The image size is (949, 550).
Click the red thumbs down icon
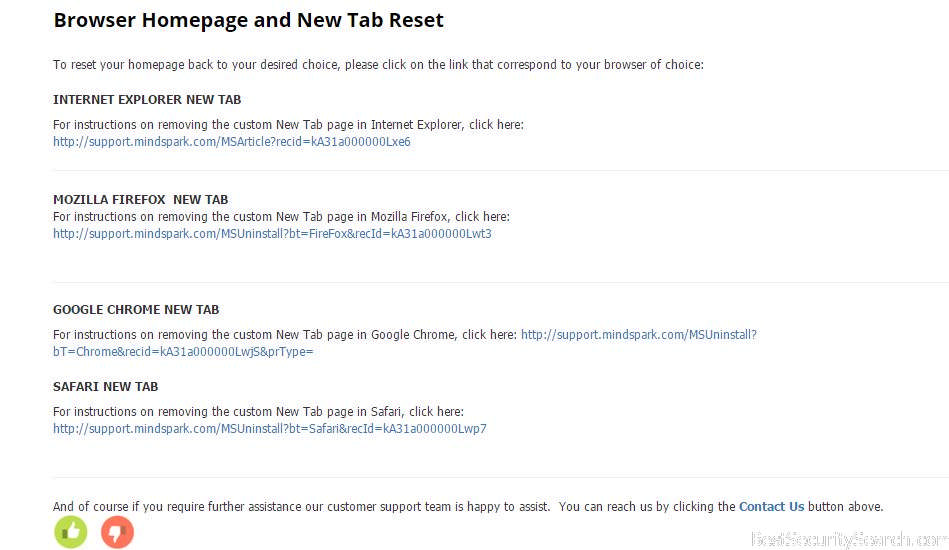pyautogui.click(x=117, y=532)
